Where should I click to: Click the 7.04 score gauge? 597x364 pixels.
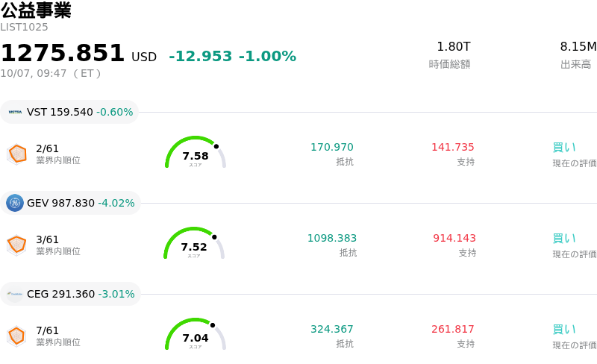coord(196,334)
